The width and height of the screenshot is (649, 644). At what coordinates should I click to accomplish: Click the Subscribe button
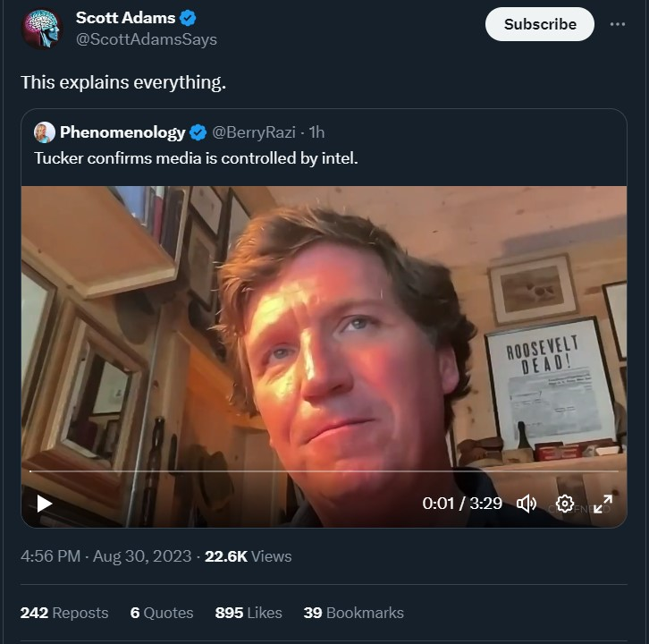(x=539, y=24)
